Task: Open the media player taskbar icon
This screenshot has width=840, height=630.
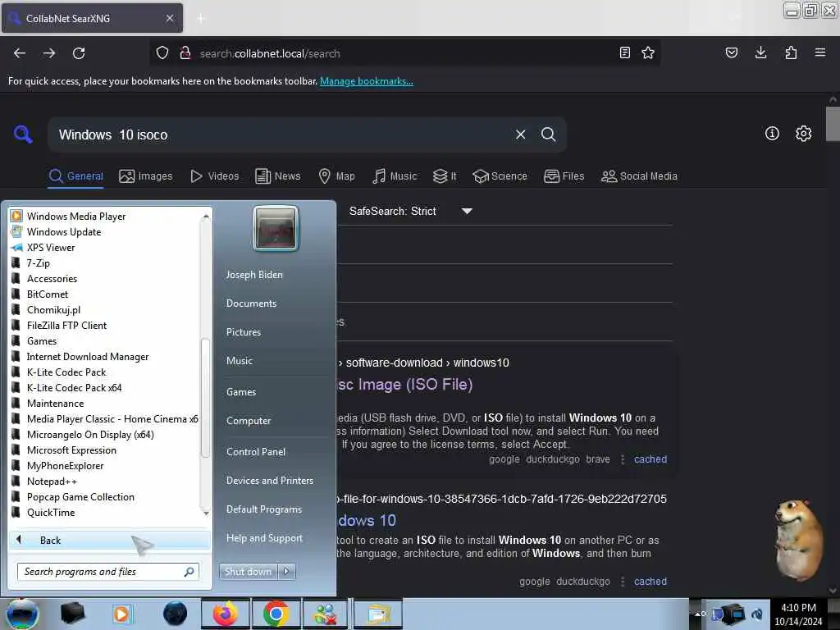Action: point(121,614)
